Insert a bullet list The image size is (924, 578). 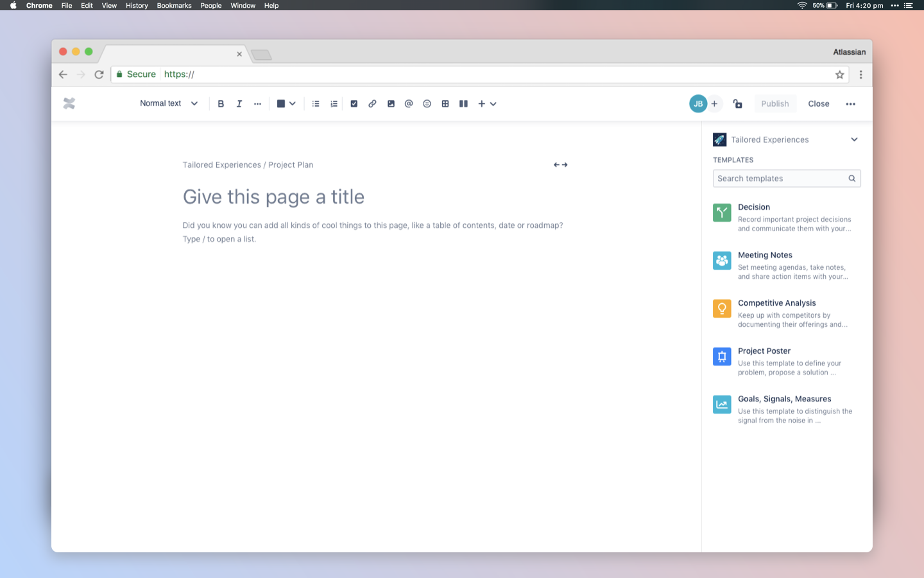[316, 103]
